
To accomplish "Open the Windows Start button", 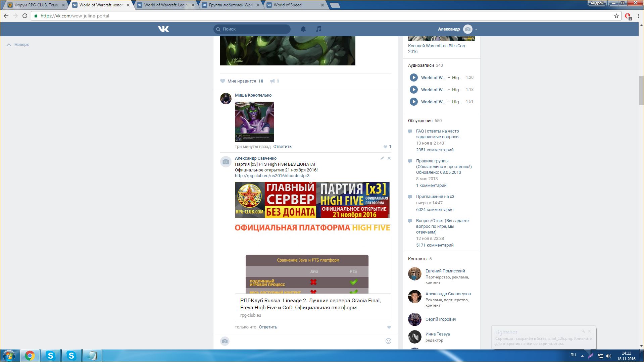I will coord(9,355).
